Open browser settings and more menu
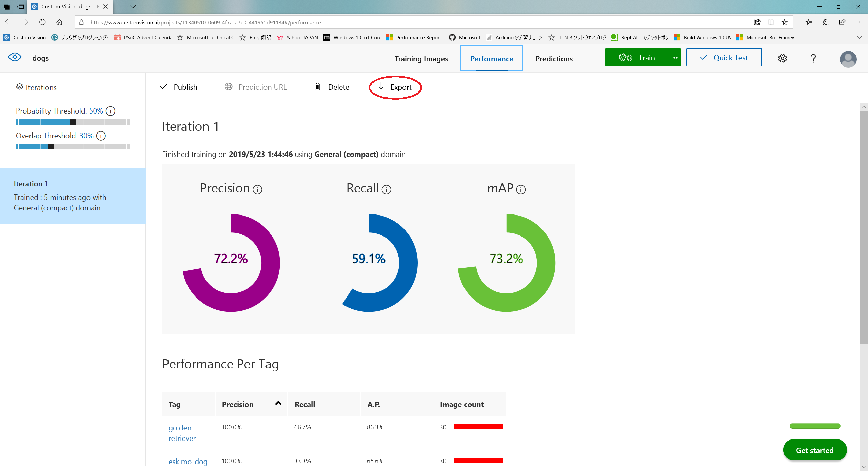This screenshot has height=471, width=868. (x=859, y=22)
